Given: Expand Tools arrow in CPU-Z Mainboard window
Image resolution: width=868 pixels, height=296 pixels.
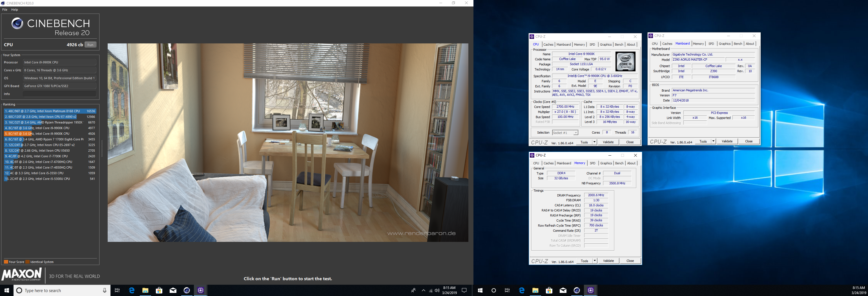Looking at the screenshot, I should (x=713, y=141).
